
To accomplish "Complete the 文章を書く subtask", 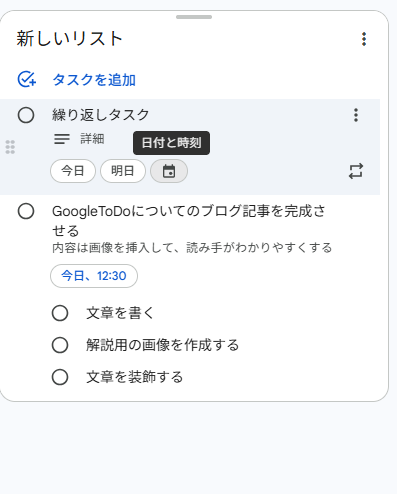I will [x=60, y=313].
